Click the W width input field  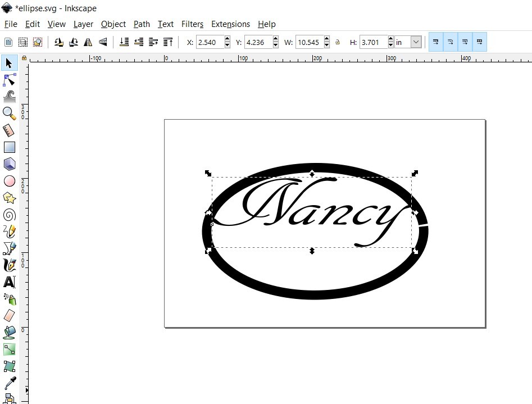tap(310, 42)
